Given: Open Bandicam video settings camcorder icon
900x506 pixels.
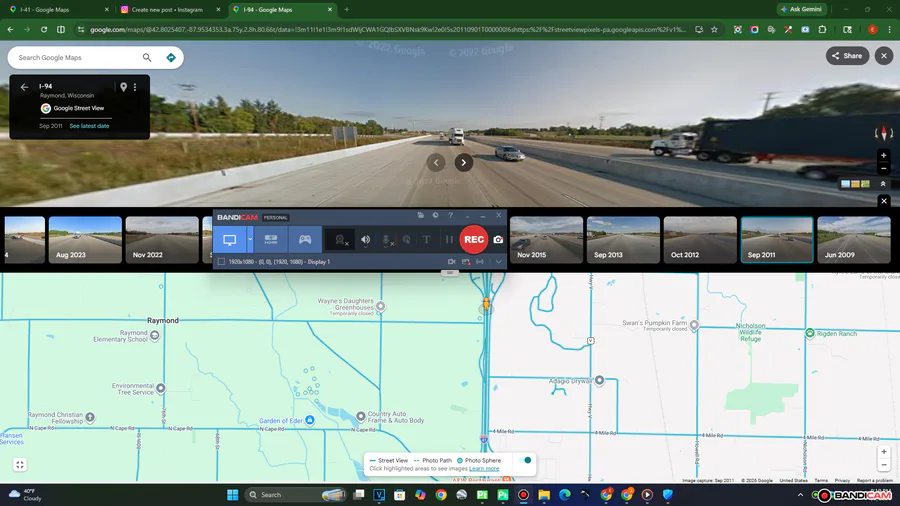Looking at the screenshot, I should (x=452, y=262).
